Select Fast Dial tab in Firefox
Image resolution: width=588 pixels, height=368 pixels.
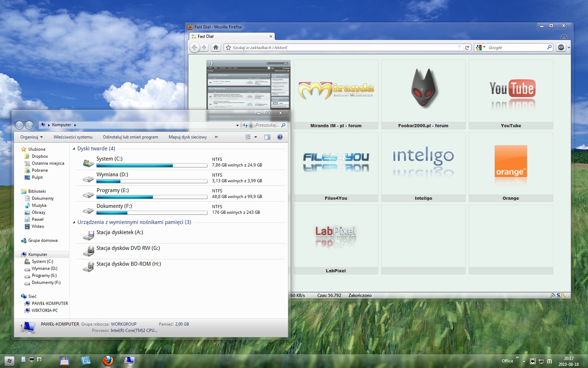point(232,36)
